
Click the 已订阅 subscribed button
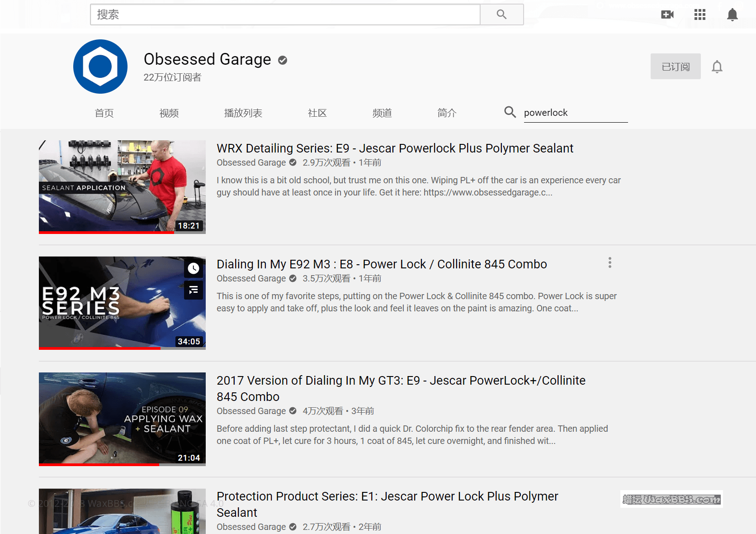[x=675, y=67]
